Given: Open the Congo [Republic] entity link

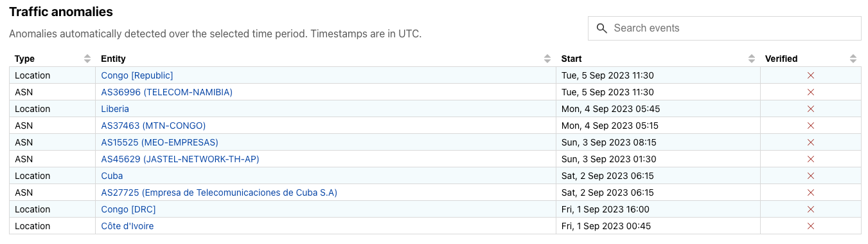Looking at the screenshot, I should [137, 75].
